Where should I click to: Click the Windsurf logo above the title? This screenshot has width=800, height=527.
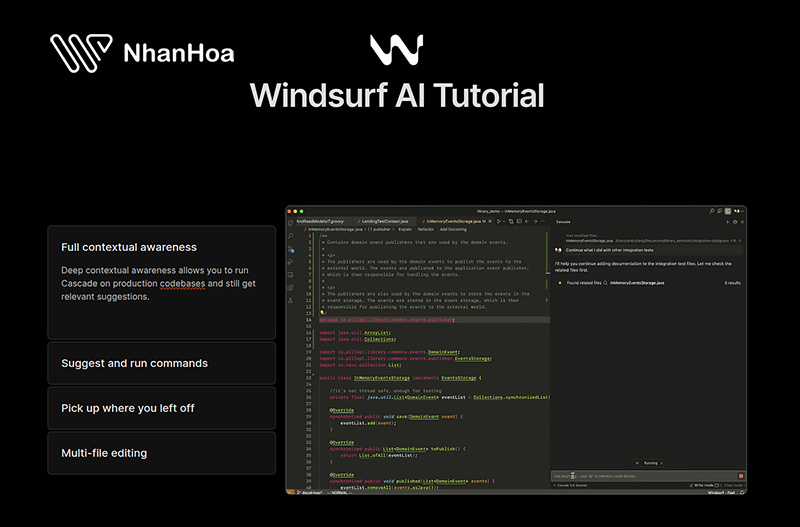click(x=396, y=50)
